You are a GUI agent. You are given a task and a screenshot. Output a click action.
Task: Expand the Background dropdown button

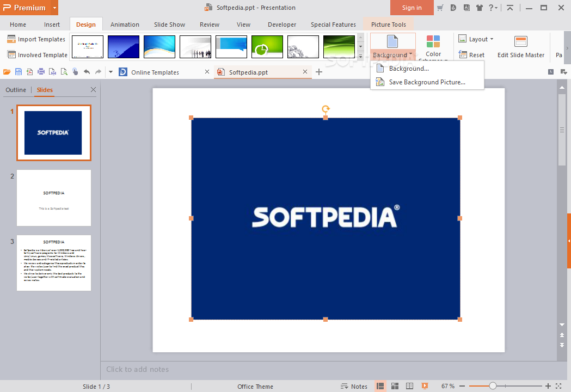[x=393, y=54]
